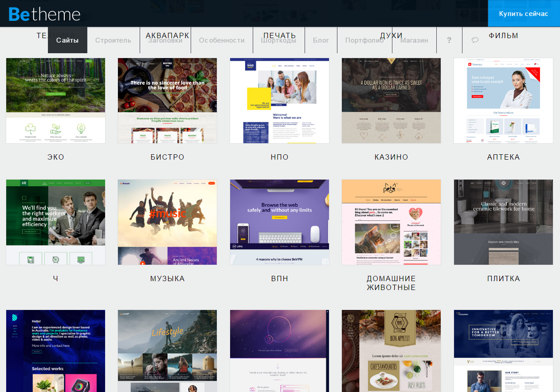
Task: Select the Pets cat blog thumbnail
Action: point(392,222)
